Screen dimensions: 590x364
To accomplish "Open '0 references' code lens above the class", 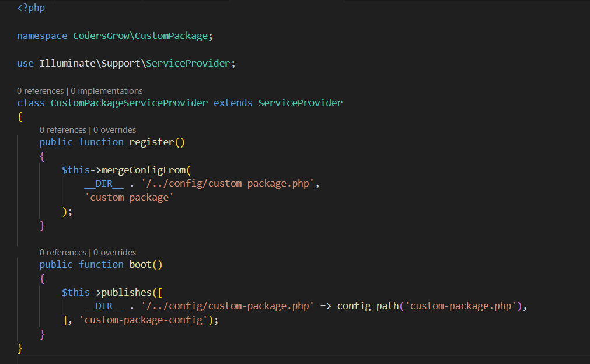I will 40,91.
